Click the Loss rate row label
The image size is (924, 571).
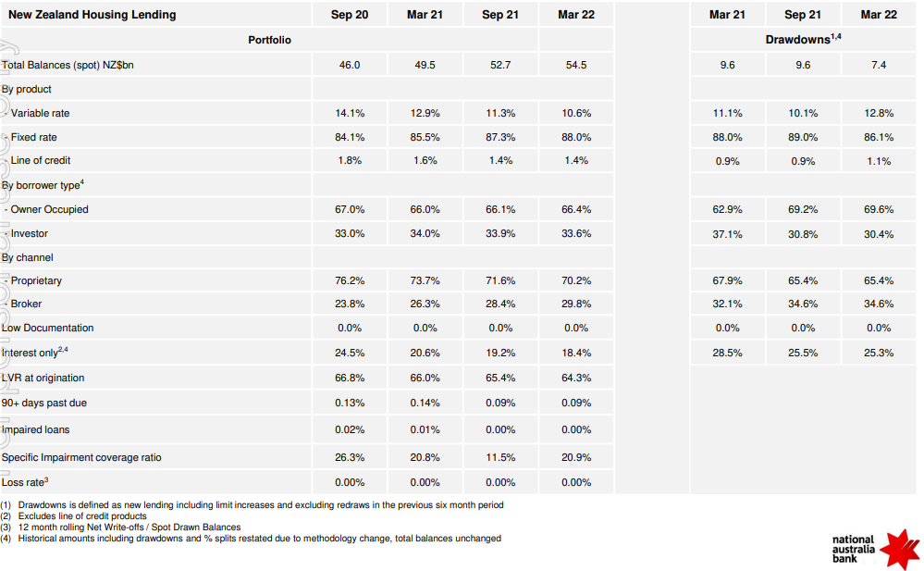pyautogui.click(x=25, y=482)
